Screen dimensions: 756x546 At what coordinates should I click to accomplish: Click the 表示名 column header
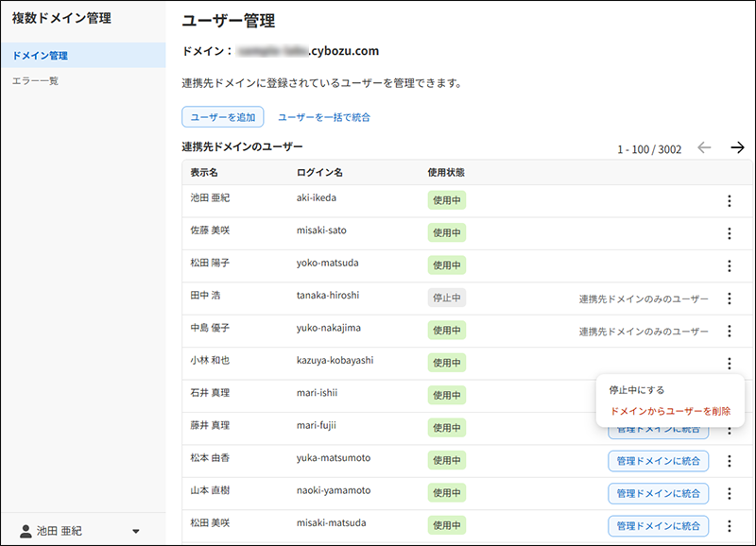(x=204, y=173)
